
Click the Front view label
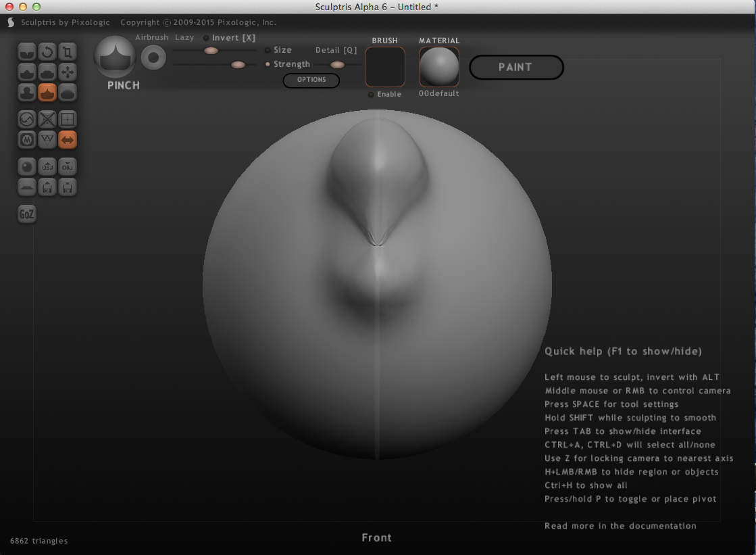click(376, 537)
